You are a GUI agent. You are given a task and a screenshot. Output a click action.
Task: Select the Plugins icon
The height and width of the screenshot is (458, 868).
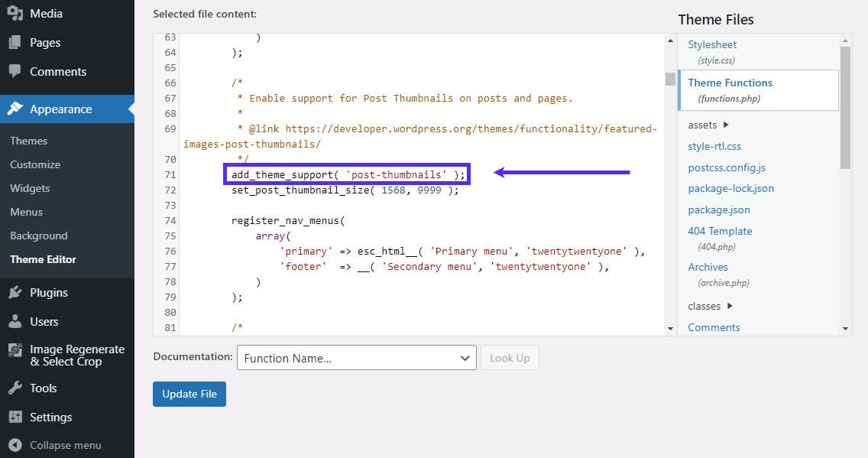tap(15, 292)
